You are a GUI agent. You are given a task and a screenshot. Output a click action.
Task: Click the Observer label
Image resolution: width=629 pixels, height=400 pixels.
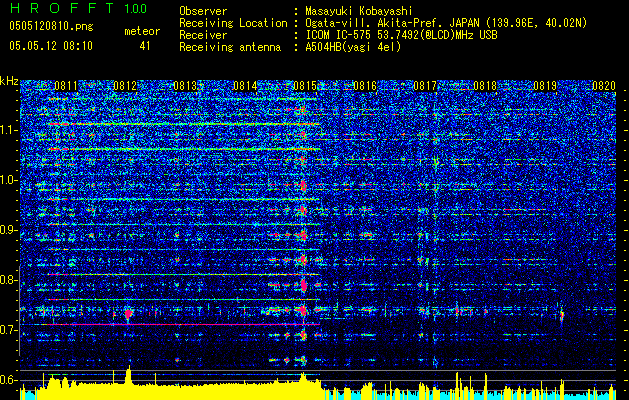coord(203,11)
